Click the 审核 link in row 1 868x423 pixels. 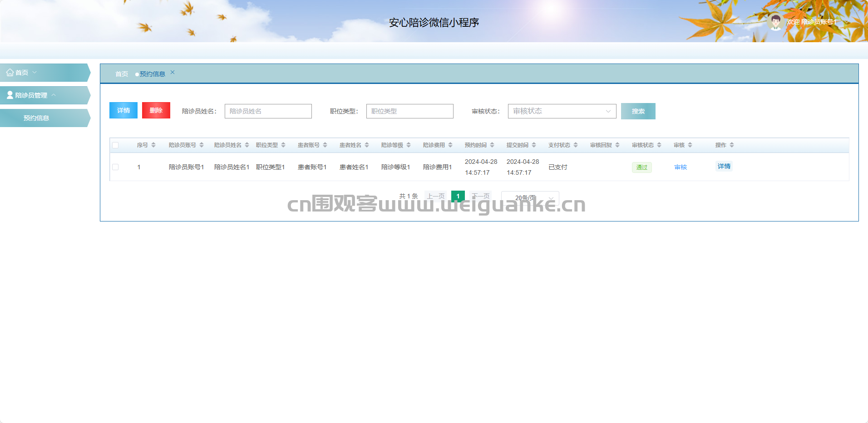pyautogui.click(x=681, y=167)
